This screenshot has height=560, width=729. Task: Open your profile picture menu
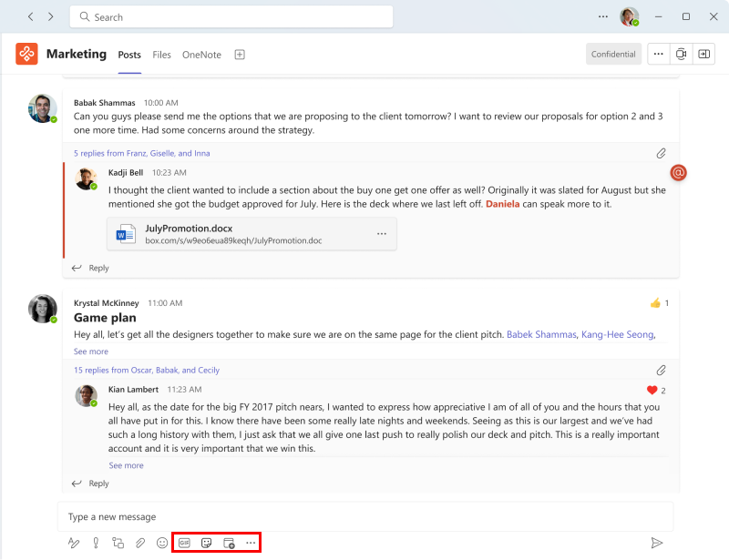tap(629, 16)
